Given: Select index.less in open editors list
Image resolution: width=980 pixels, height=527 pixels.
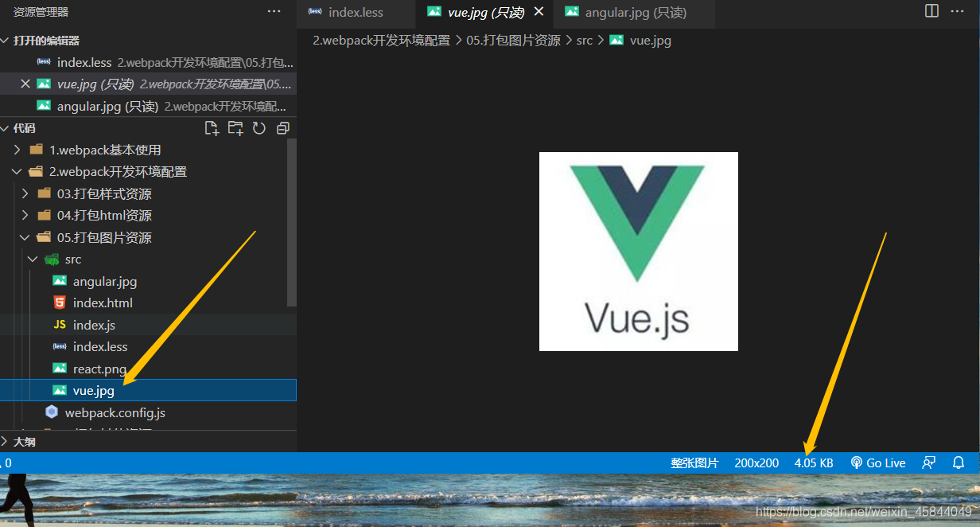Looking at the screenshot, I should (148, 62).
